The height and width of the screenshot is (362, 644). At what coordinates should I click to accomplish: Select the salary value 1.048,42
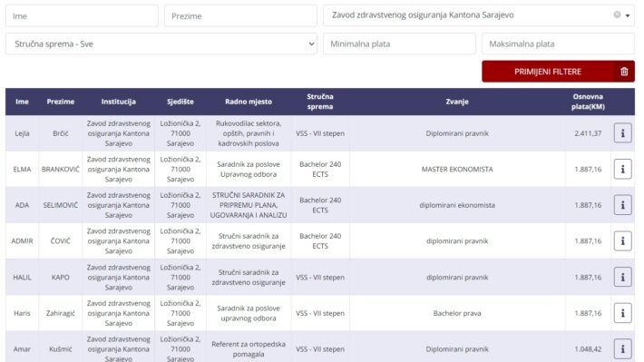pos(588,349)
